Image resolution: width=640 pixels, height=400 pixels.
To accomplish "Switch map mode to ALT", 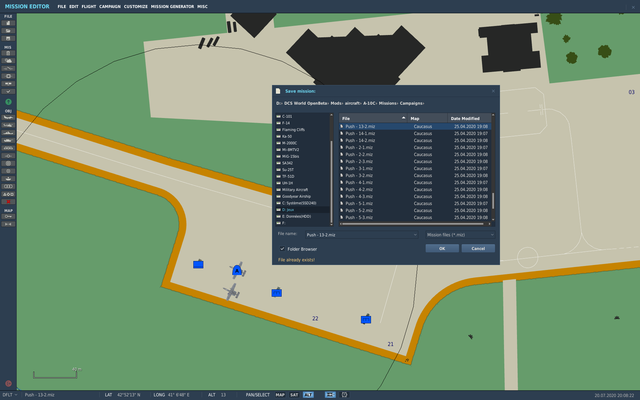I will tap(308, 395).
